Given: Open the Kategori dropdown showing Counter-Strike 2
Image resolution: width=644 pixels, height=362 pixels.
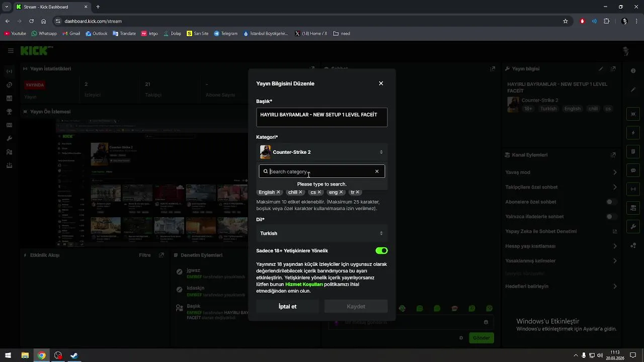Looking at the screenshot, I should (x=322, y=152).
